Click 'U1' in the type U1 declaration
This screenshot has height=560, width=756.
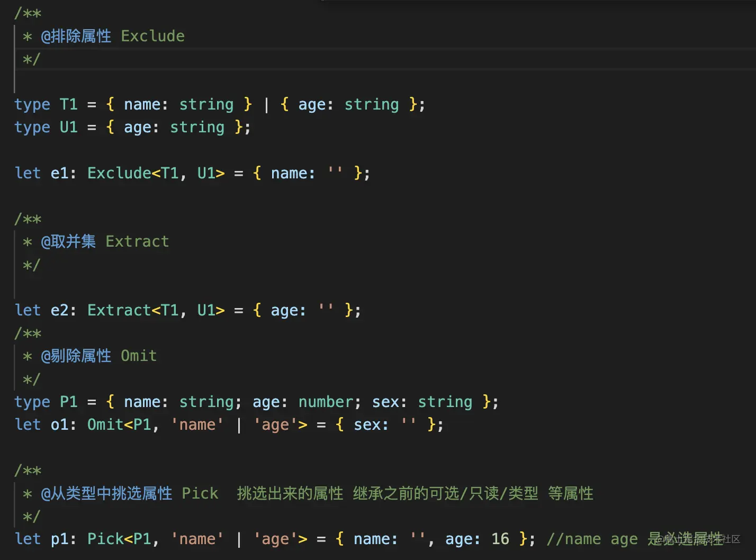(x=69, y=127)
